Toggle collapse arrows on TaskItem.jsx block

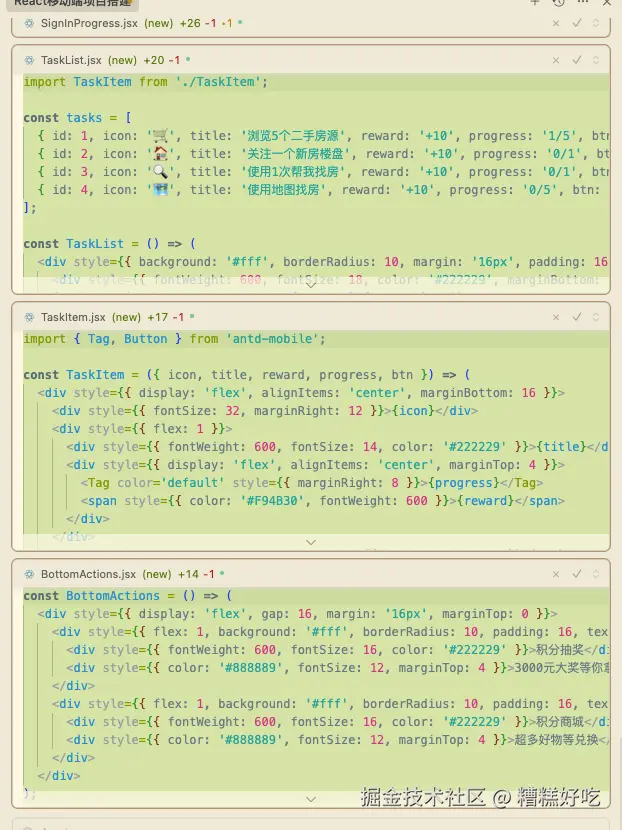coord(596,317)
